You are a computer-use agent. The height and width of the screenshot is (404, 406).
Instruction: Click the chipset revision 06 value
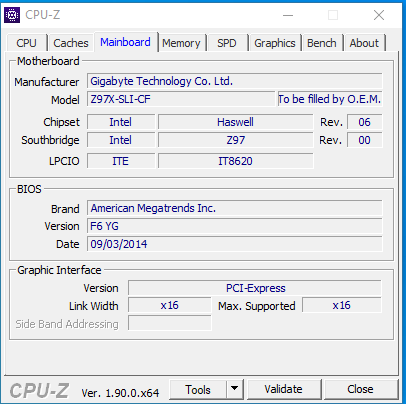tap(364, 122)
